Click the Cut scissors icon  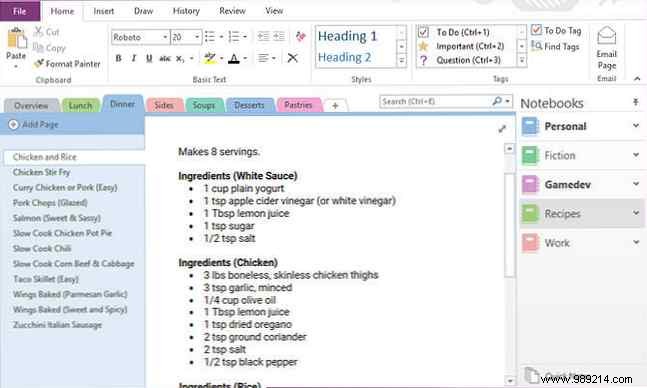(38, 31)
